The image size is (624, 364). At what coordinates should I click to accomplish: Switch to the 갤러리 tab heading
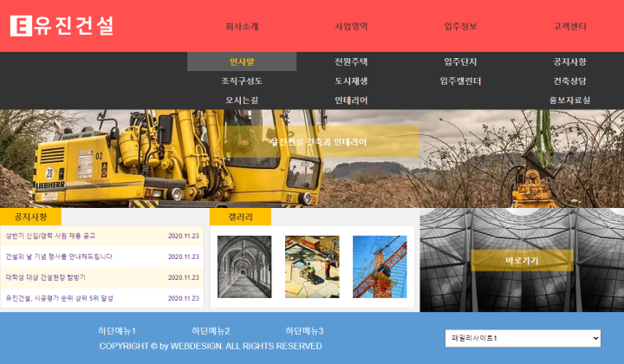pyautogui.click(x=240, y=217)
